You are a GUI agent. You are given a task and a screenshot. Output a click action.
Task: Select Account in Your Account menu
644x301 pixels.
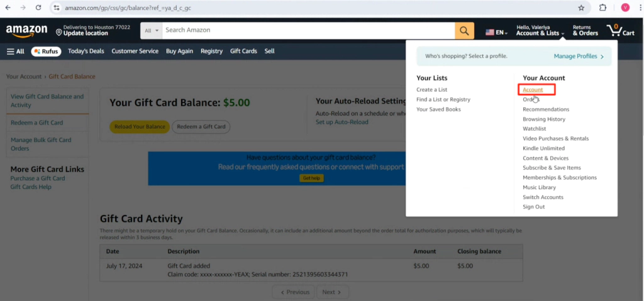[x=533, y=89]
